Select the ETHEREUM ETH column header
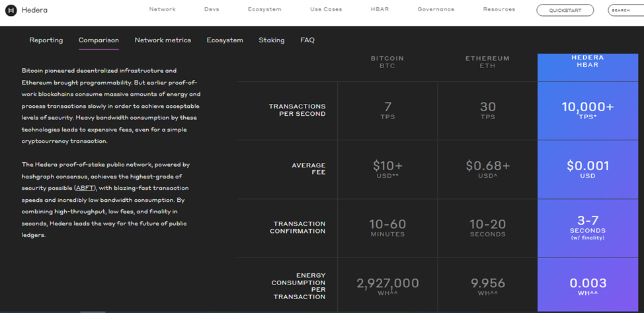This screenshot has height=313, width=644. click(487, 62)
